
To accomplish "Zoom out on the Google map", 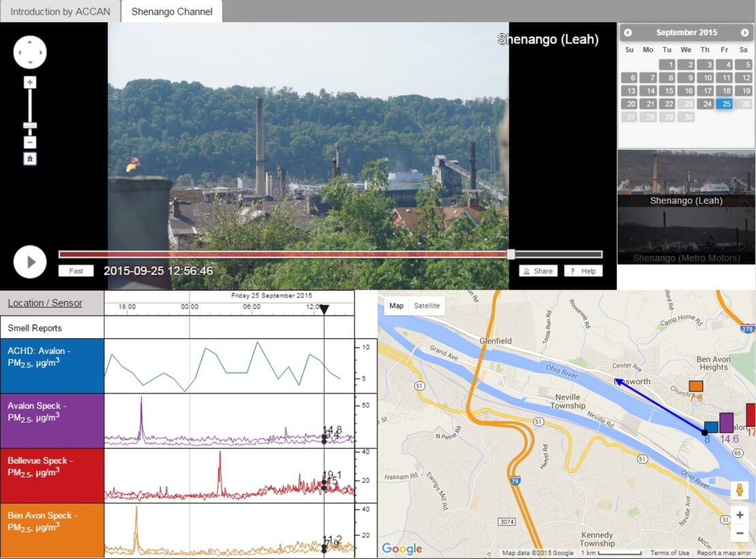I will tap(740, 533).
